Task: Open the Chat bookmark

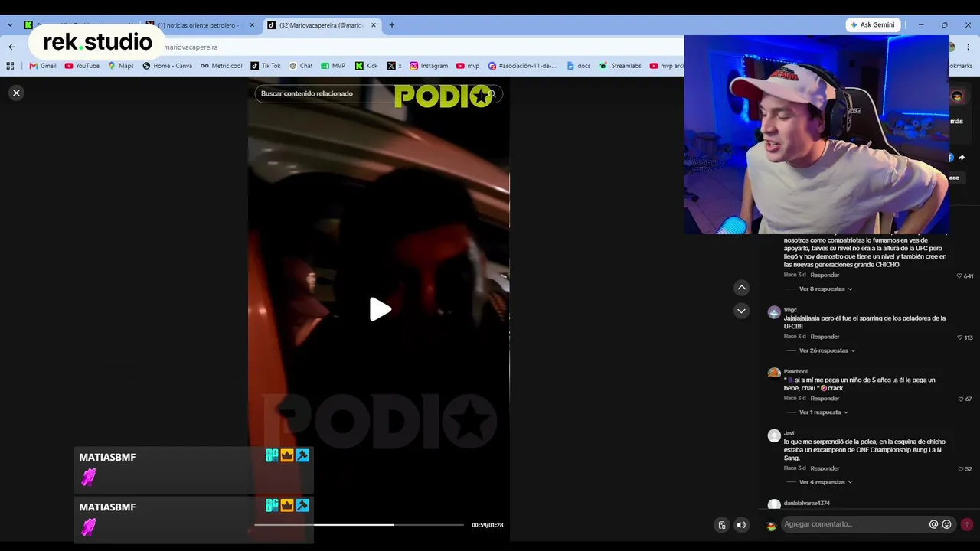Action: (x=301, y=66)
